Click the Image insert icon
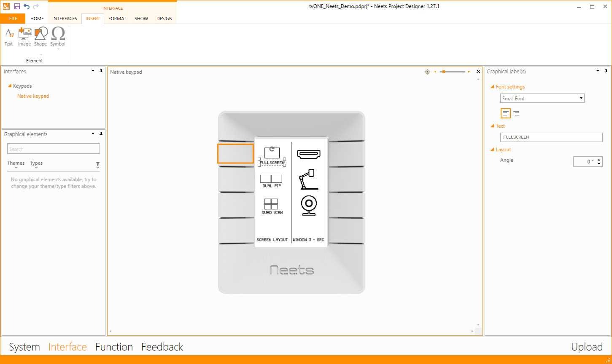612x364 pixels. (24, 37)
